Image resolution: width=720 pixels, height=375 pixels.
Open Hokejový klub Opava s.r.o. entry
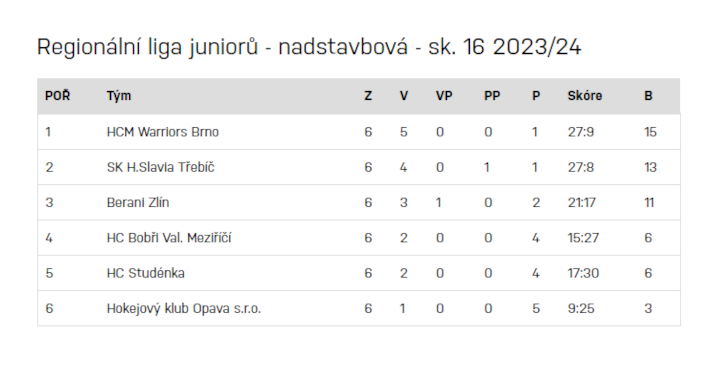click(x=184, y=308)
